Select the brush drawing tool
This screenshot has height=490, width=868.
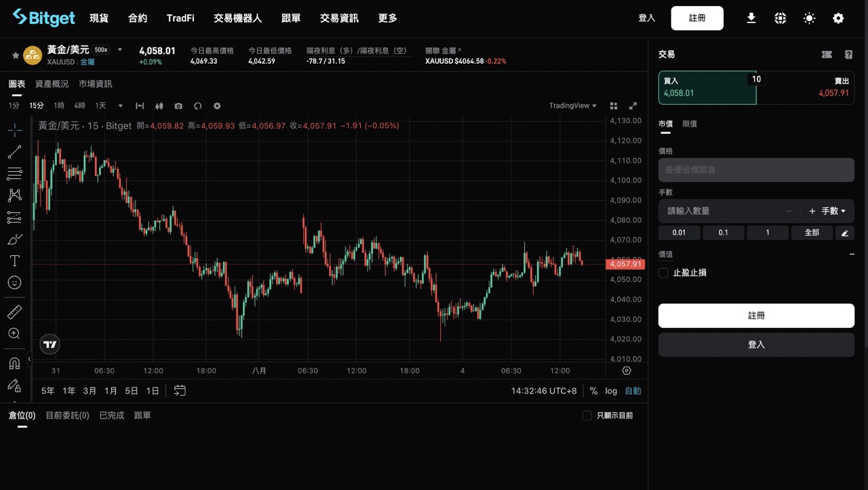coord(14,239)
